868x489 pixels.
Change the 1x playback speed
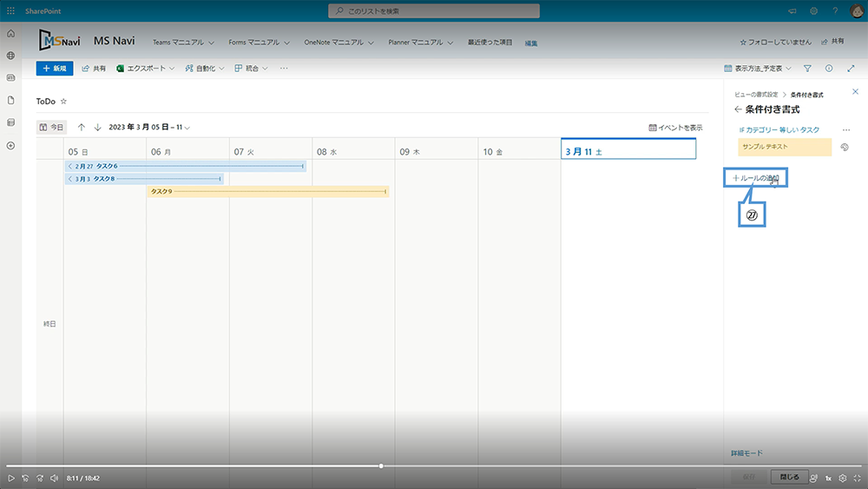coord(828,478)
